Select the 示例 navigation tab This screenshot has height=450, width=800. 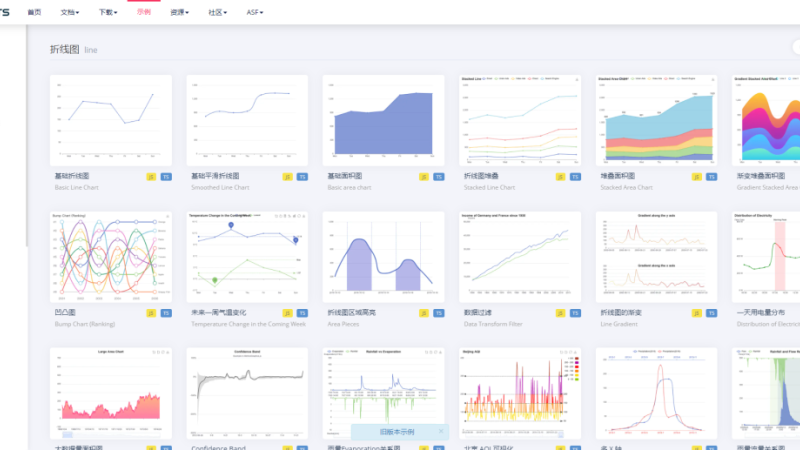(x=144, y=12)
